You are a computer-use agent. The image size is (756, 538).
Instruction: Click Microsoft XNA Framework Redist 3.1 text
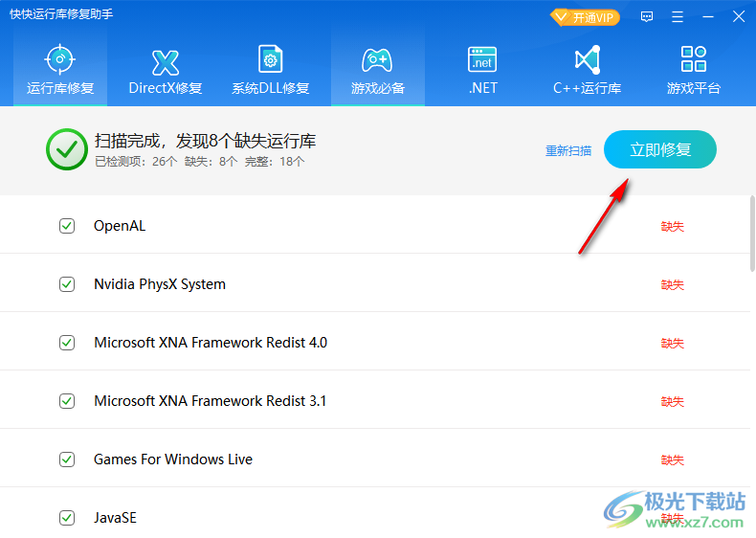point(211,401)
